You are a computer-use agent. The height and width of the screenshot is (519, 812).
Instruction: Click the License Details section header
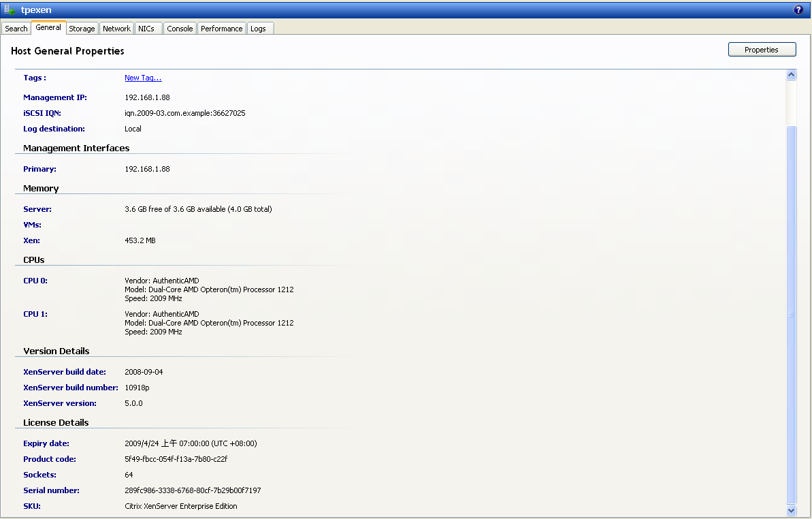pyautogui.click(x=56, y=423)
